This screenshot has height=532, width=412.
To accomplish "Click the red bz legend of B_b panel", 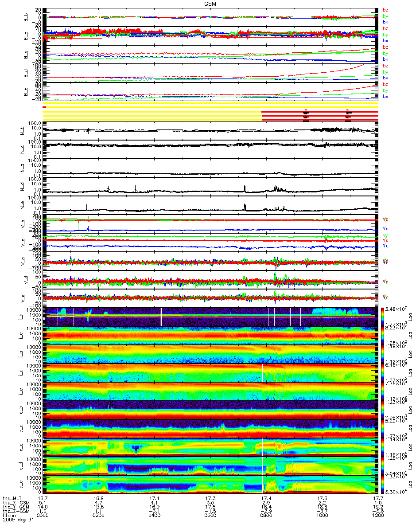I will [x=385, y=10].
